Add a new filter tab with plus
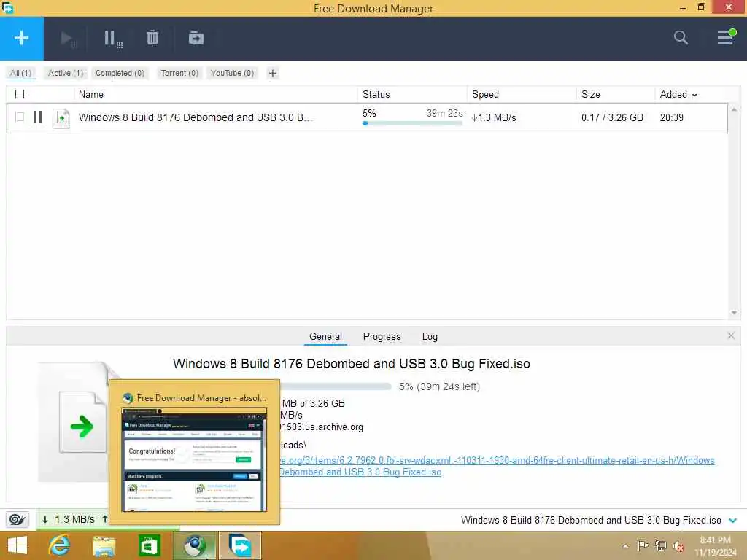747x560 pixels. point(273,74)
